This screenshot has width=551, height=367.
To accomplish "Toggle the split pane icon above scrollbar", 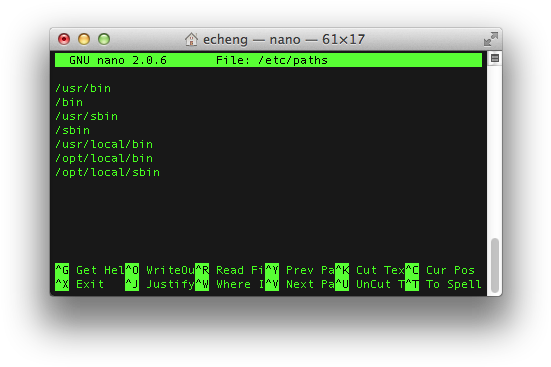I will (x=495, y=58).
